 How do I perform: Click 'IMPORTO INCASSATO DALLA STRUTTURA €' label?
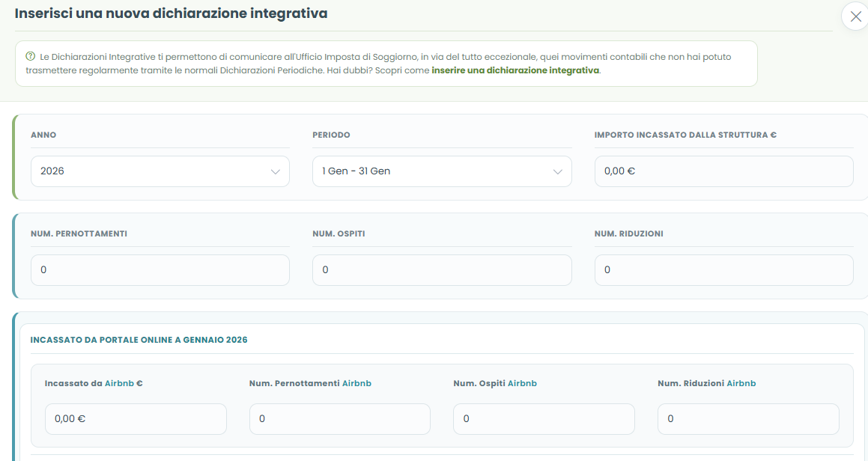coord(685,135)
